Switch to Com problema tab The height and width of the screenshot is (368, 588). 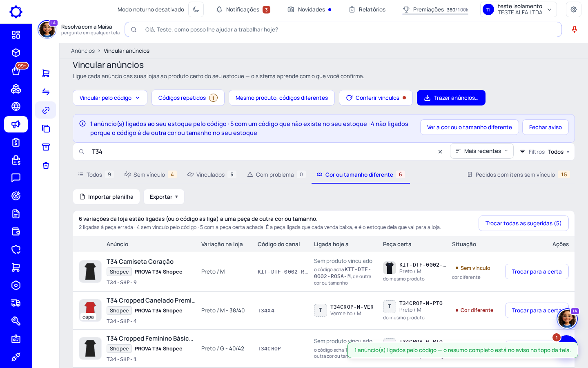276,175
